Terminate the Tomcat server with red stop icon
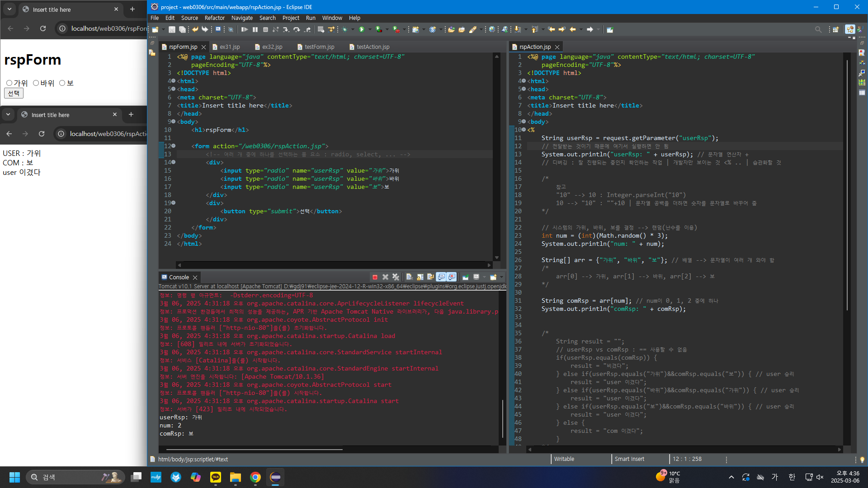The width and height of the screenshot is (868, 488). 375,277
